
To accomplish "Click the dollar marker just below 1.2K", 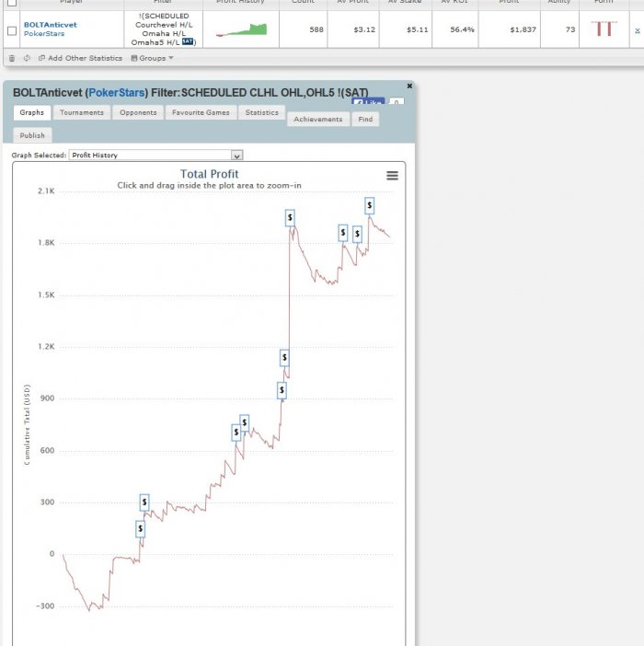I will click(284, 358).
